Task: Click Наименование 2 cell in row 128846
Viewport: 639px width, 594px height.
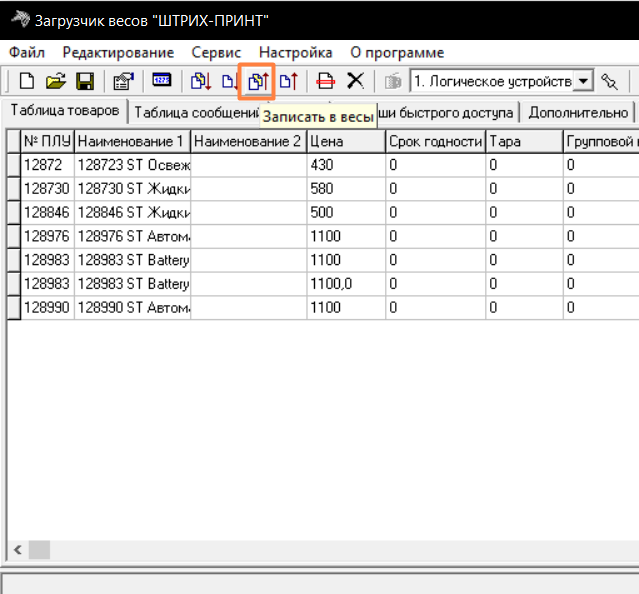Action: pyautogui.click(x=249, y=212)
